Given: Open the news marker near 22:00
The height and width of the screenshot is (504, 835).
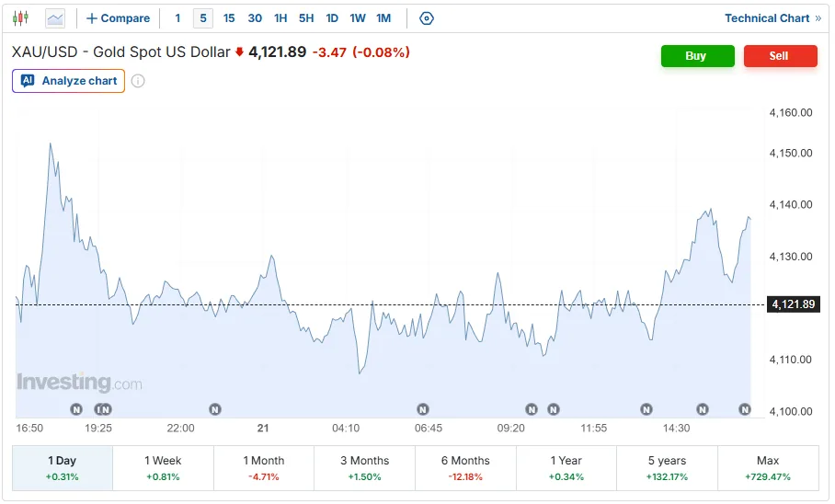Looking at the screenshot, I should pyautogui.click(x=214, y=409).
